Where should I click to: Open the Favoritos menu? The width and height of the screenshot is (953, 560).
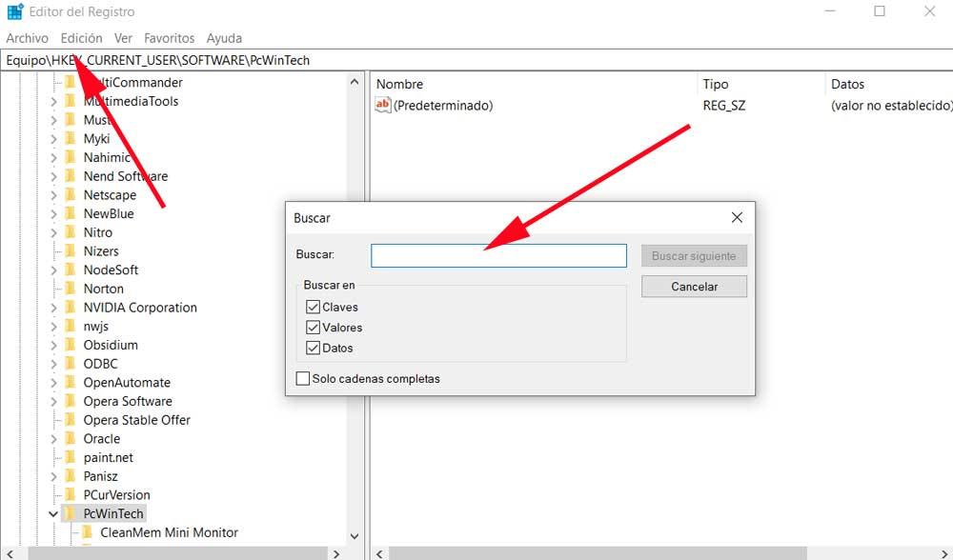(169, 38)
